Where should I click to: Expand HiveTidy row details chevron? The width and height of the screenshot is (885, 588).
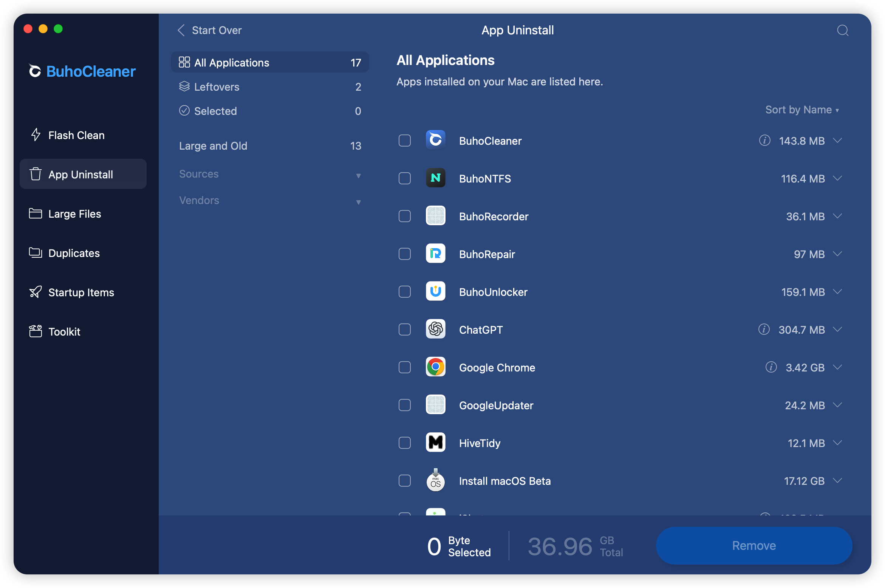(838, 443)
